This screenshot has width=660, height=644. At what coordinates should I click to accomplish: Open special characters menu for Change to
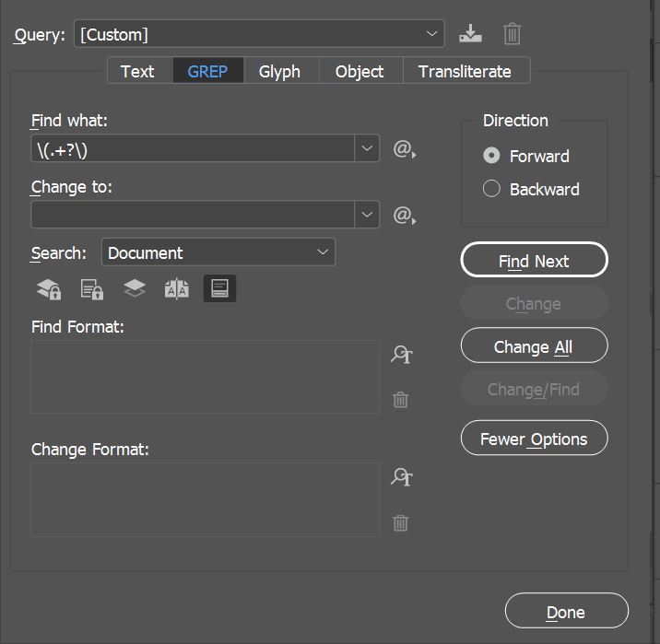(x=405, y=216)
